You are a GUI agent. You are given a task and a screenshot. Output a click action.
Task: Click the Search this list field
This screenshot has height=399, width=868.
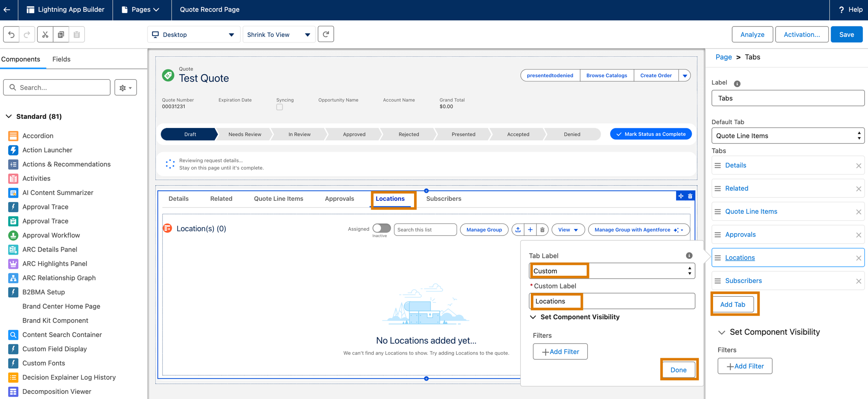coord(425,230)
